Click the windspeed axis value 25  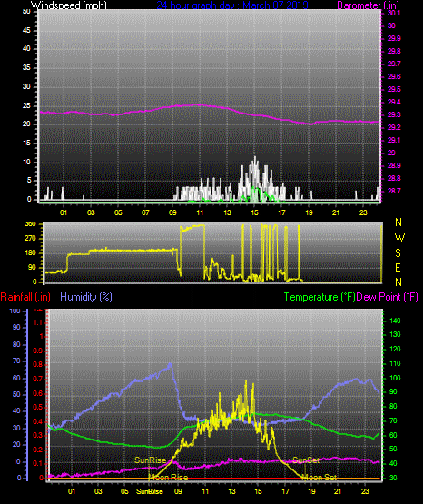click(26, 105)
